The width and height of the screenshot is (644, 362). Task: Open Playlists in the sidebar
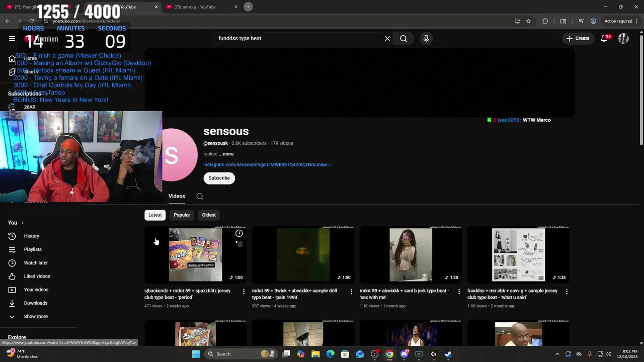tap(33, 249)
